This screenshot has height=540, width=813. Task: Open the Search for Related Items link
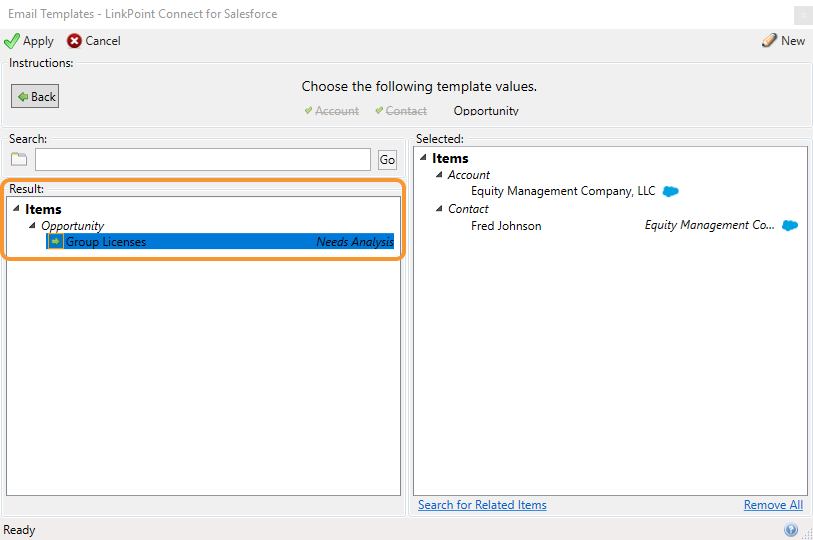click(482, 505)
